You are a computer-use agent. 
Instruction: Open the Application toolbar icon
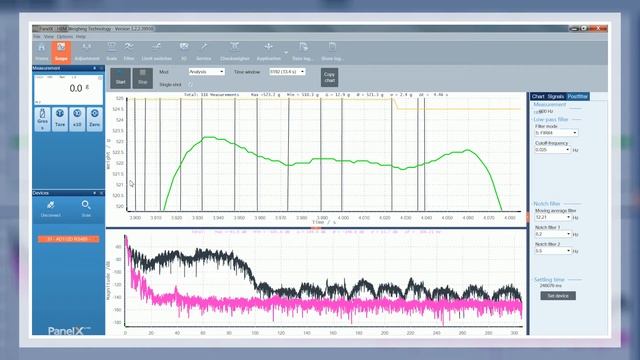pos(269,52)
